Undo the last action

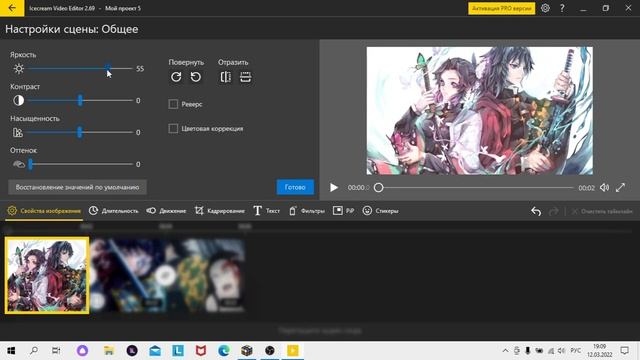[x=536, y=211]
